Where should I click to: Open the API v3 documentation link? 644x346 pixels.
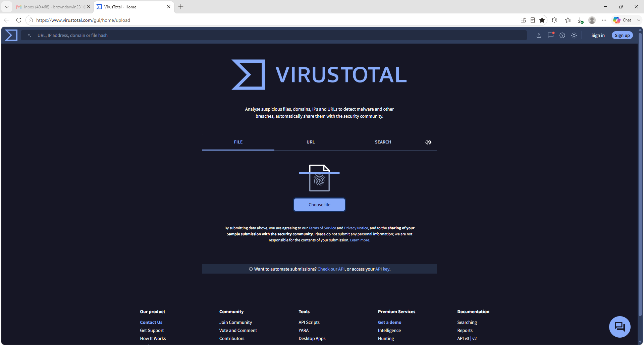(463, 338)
